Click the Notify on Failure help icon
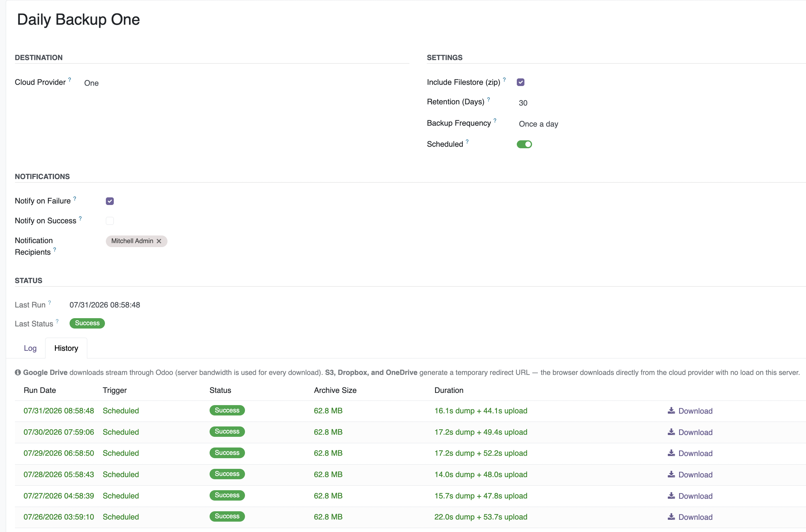The image size is (806, 532). point(75,199)
